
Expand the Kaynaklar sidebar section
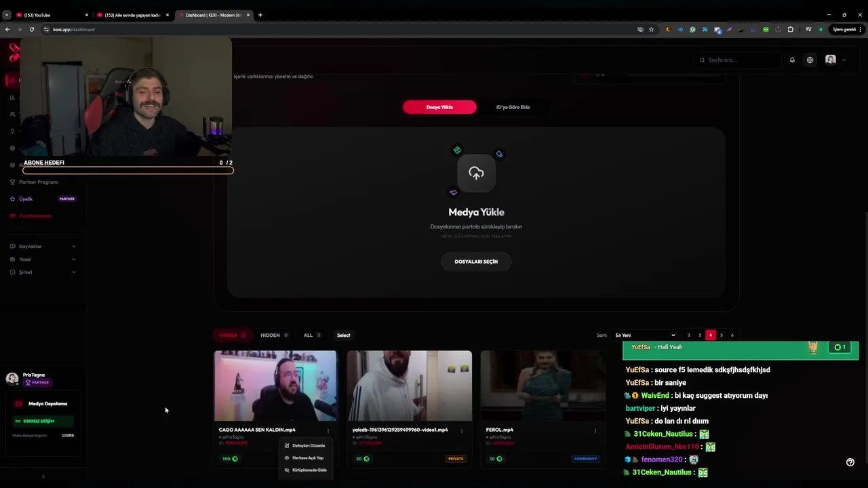click(x=73, y=246)
